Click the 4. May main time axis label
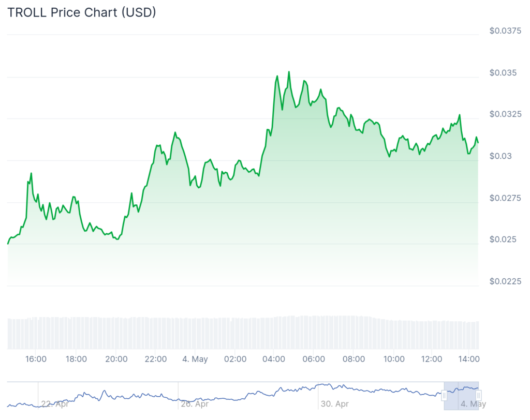 click(x=194, y=359)
